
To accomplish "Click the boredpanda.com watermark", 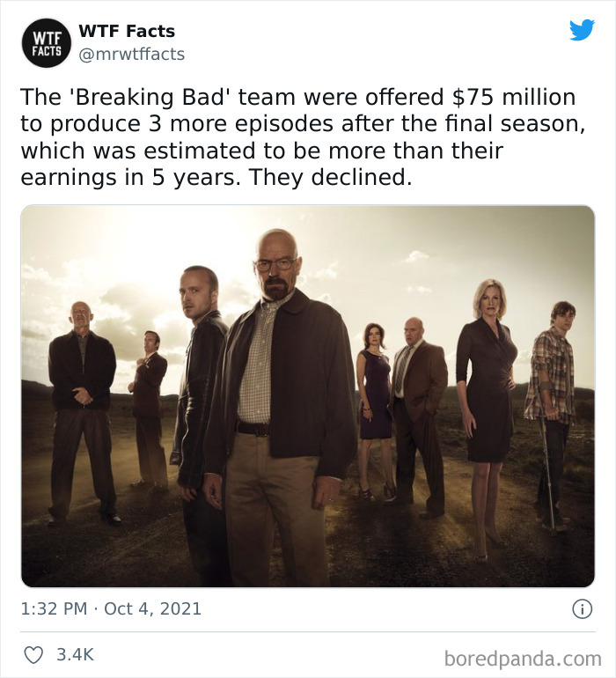I will (523, 659).
